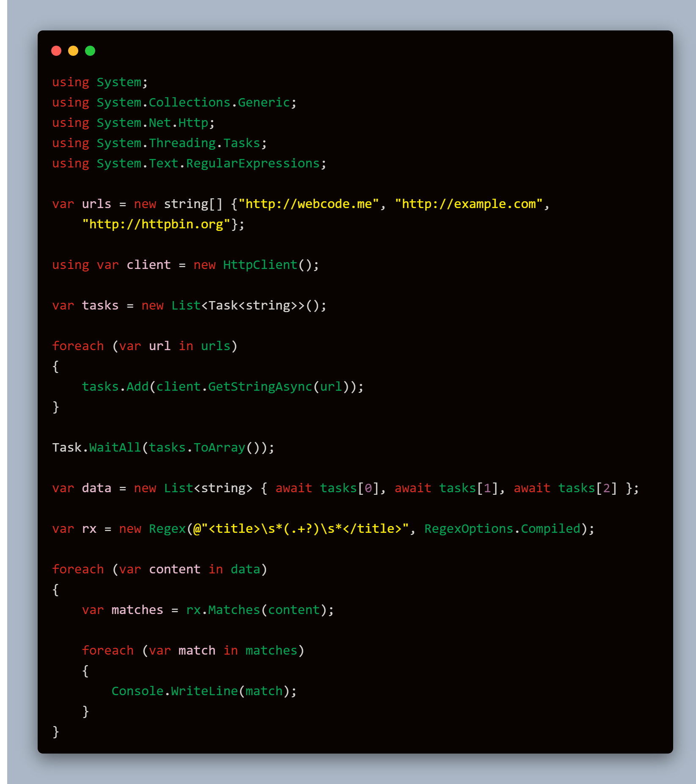Screen dimensions: 696x784
Task: Click 'new Regex' constructor text
Action: point(152,529)
